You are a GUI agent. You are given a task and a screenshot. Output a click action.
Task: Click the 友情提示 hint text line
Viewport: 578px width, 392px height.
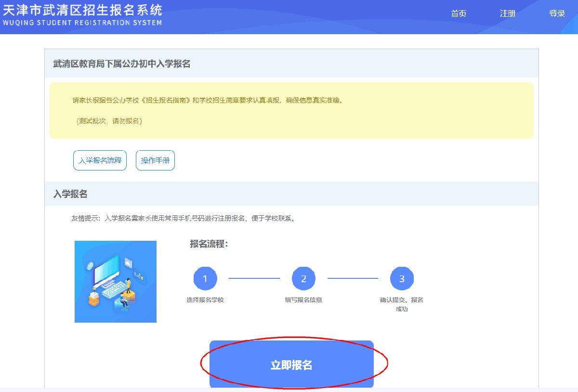pyautogui.click(x=183, y=218)
